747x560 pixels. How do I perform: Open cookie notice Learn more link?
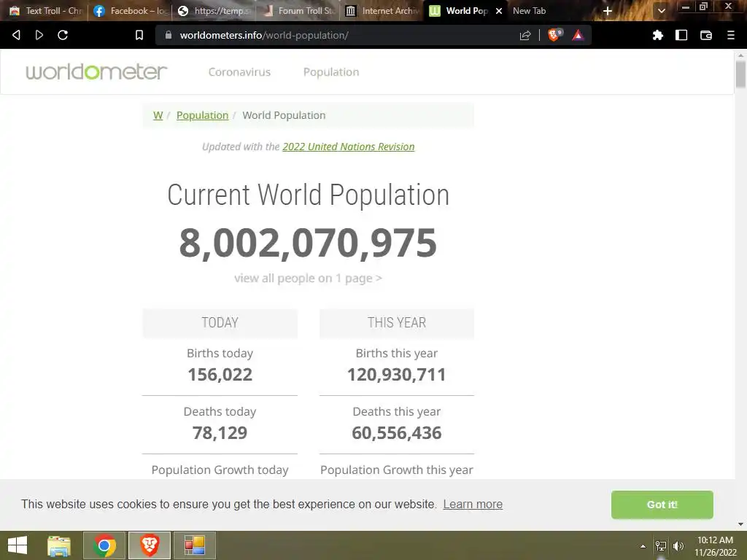coord(473,505)
